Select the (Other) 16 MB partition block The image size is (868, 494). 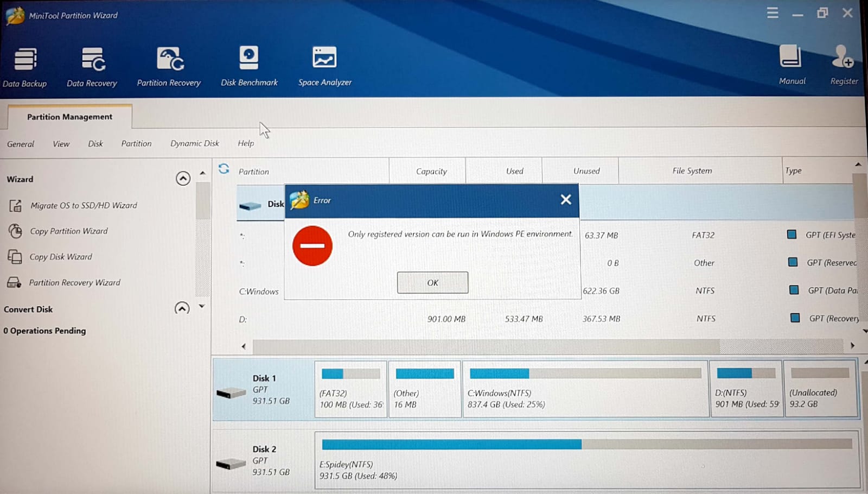coord(425,389)
